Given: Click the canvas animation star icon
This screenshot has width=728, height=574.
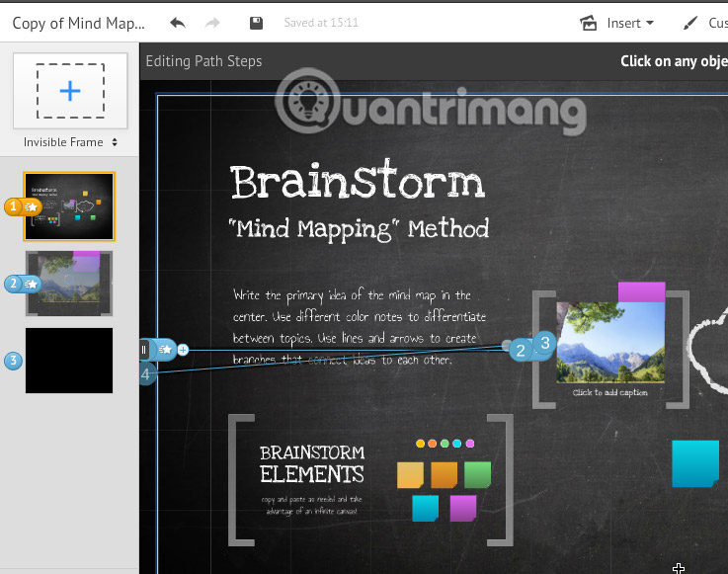Looking at the screenshot, I should tap(165, 350).
